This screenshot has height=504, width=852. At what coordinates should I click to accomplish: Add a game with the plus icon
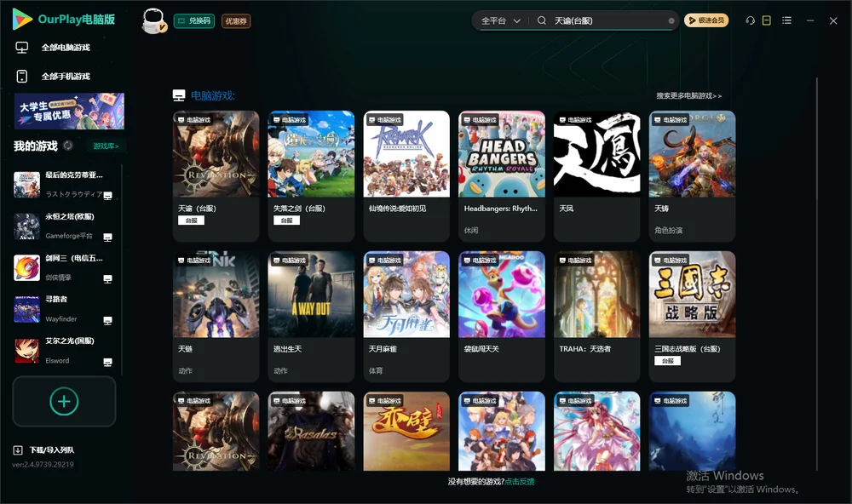(x=64, y=401)
